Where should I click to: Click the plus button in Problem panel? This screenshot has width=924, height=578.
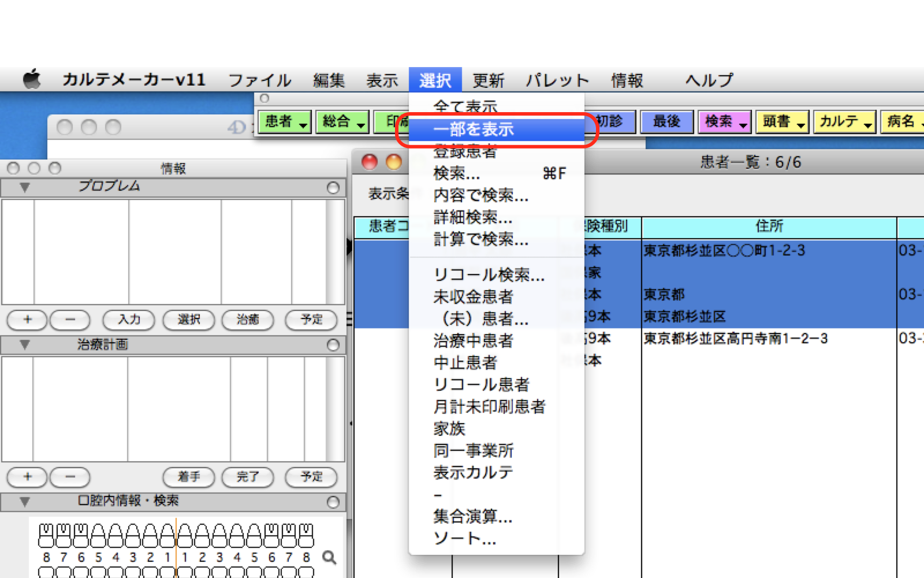pyautogui.click(x=27, y=320)
